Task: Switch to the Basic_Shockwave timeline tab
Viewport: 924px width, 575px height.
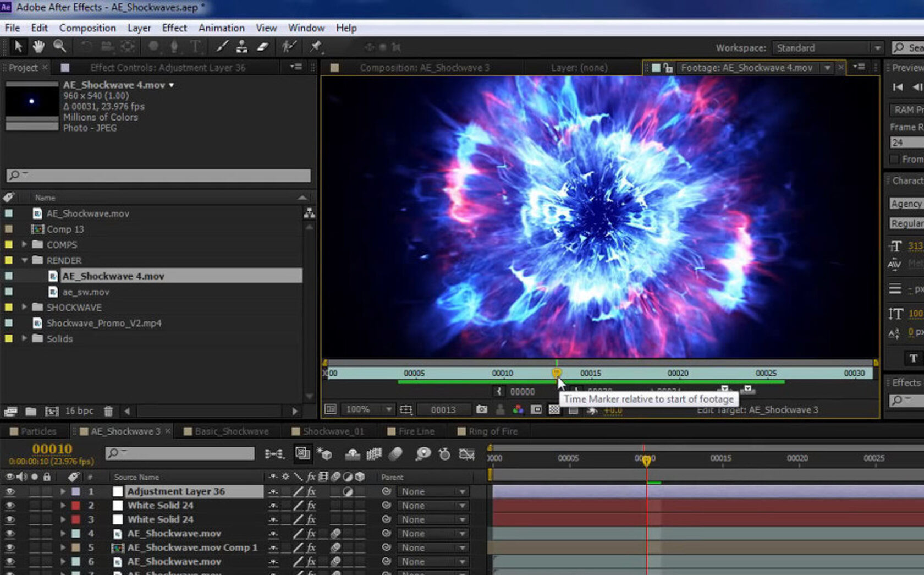Action: [x=231, y=431]
